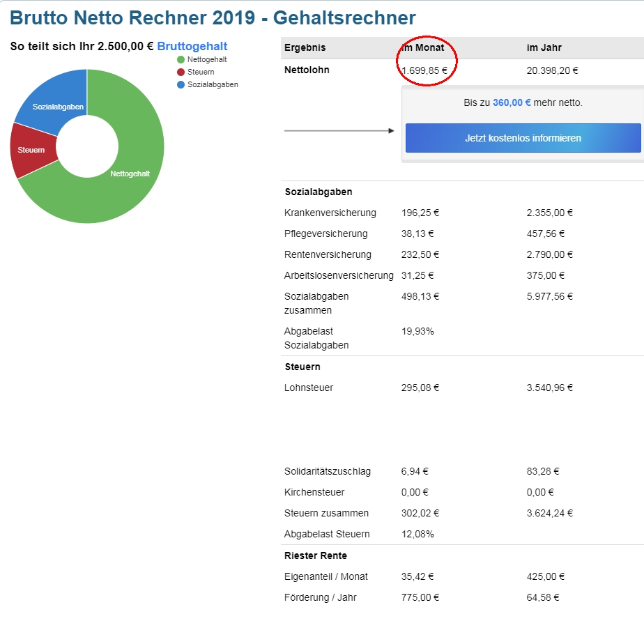This screenshot has height=644, width=644.
Task: Click the arrow pointing to the offer box
Action: pyautogui.click(x=339, y=130)
